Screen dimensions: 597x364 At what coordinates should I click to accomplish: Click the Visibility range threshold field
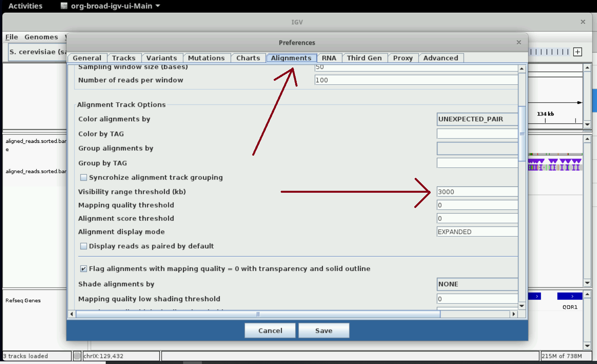(x=477, y=192)
